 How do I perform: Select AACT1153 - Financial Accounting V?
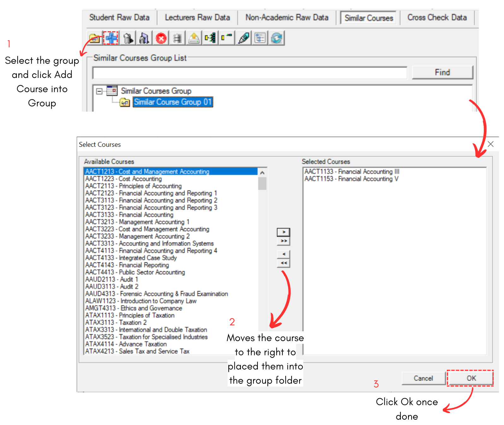[x=351, y=179]
